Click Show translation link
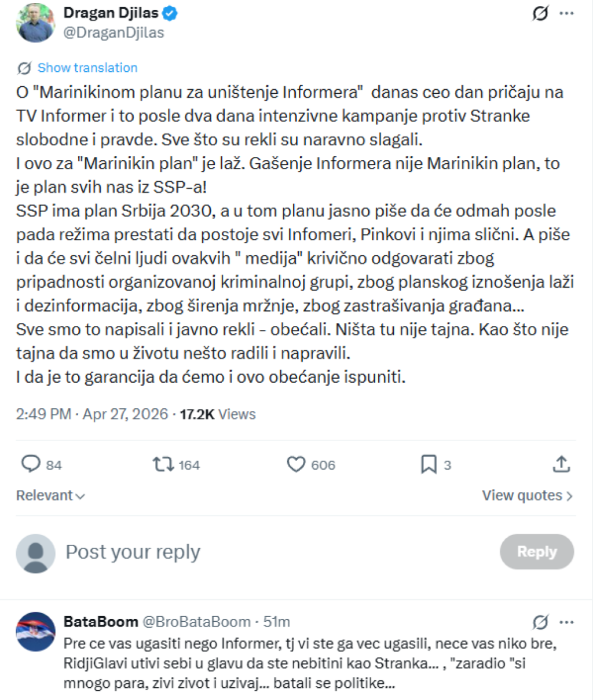Screen dimensions: 593x700 (87, 68)
